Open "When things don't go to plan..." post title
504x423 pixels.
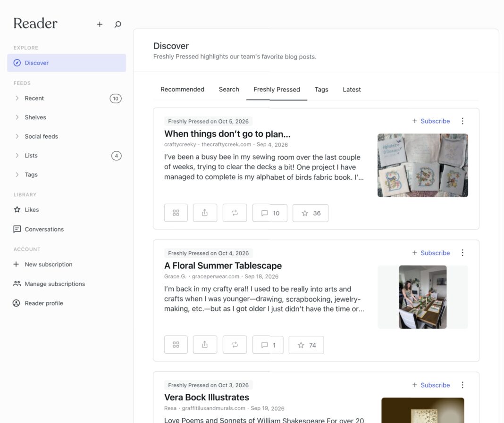(x=227, y=133)
